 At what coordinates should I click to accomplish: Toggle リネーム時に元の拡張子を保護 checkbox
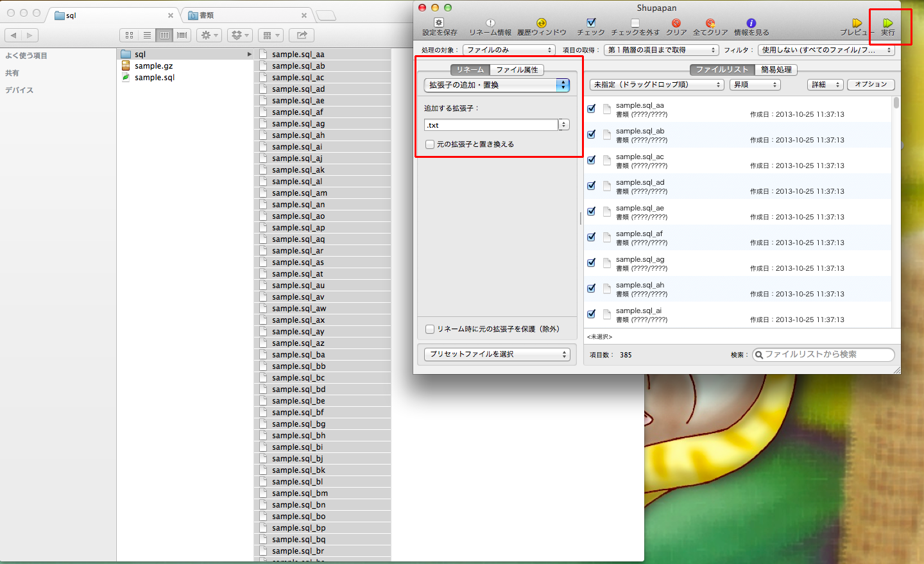click(x=430, y=329)
